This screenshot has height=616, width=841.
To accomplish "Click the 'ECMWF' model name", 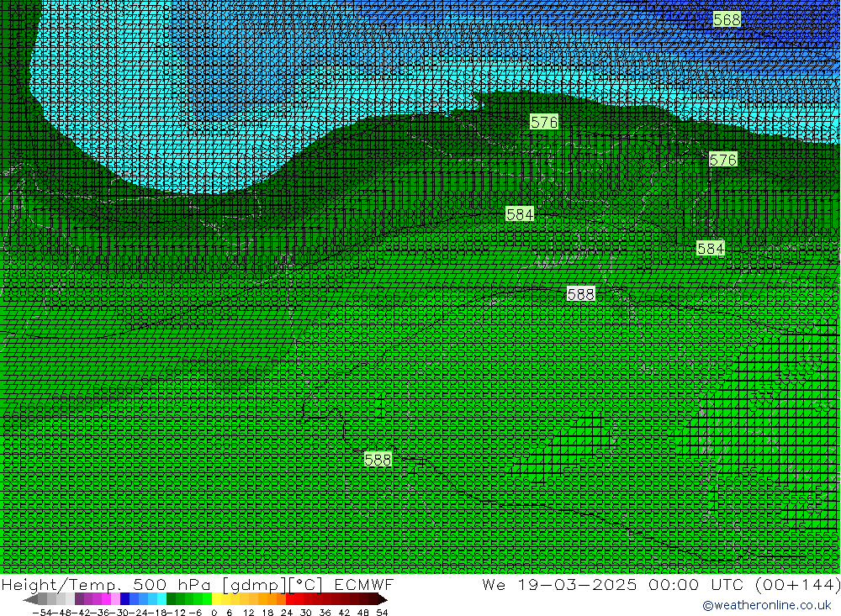I will click(x=363, y=584).
